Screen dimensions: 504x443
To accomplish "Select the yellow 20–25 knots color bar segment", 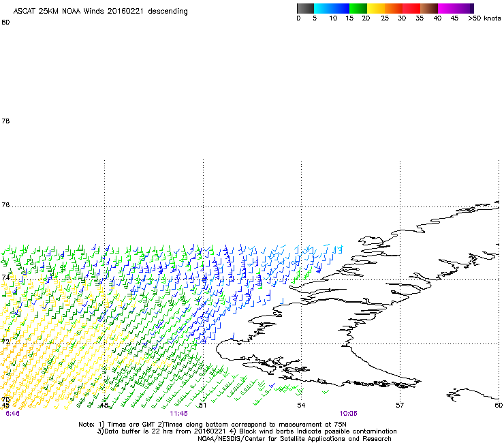I will coord(376,8).
